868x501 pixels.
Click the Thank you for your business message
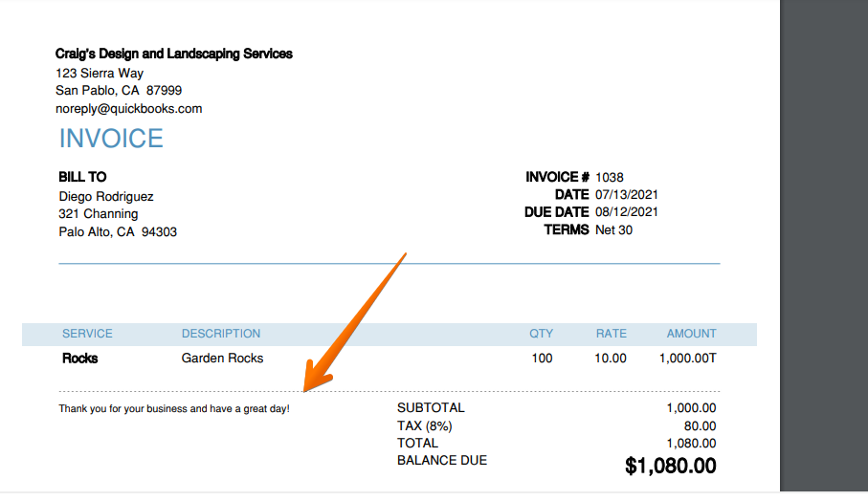(174, 408)
